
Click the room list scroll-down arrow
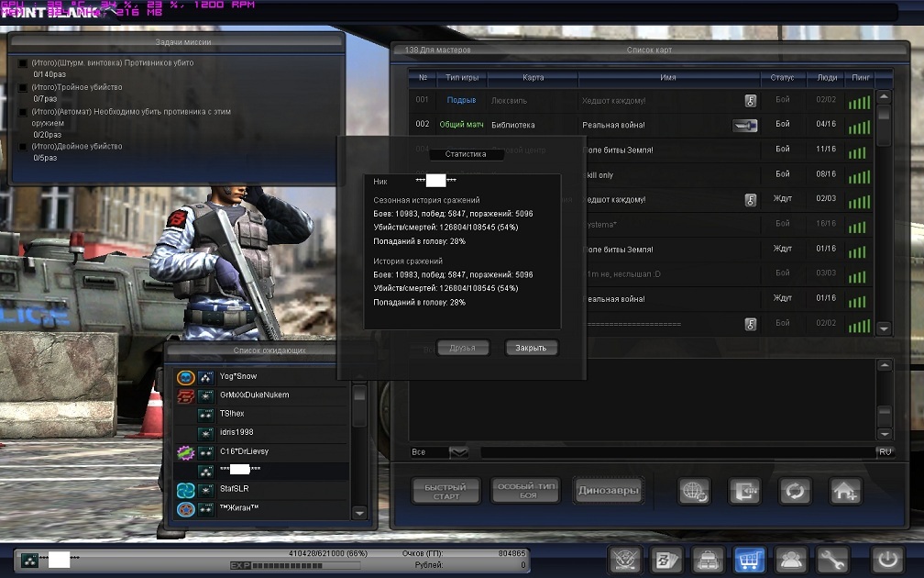(x=884, y=328)
